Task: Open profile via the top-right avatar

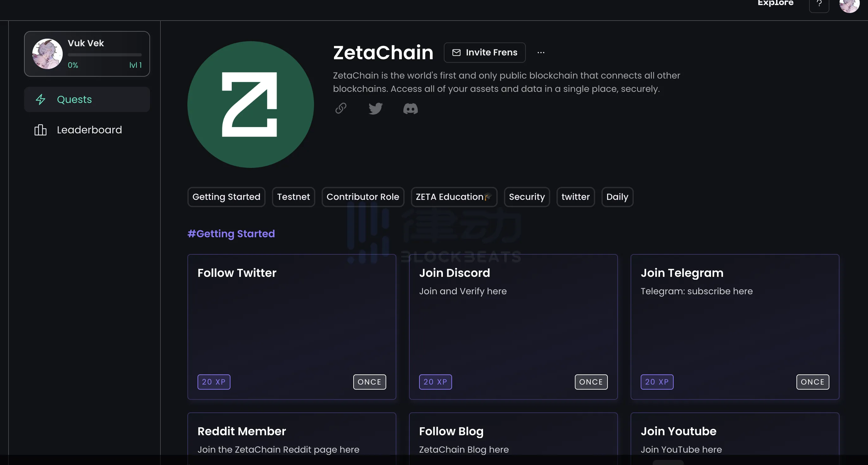Action: tap(849, 5)
